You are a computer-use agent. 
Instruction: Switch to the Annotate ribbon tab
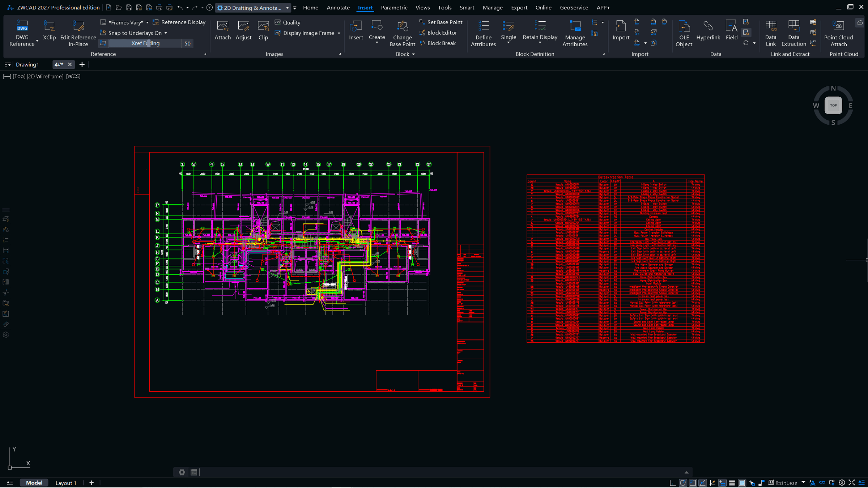point(338,8)
